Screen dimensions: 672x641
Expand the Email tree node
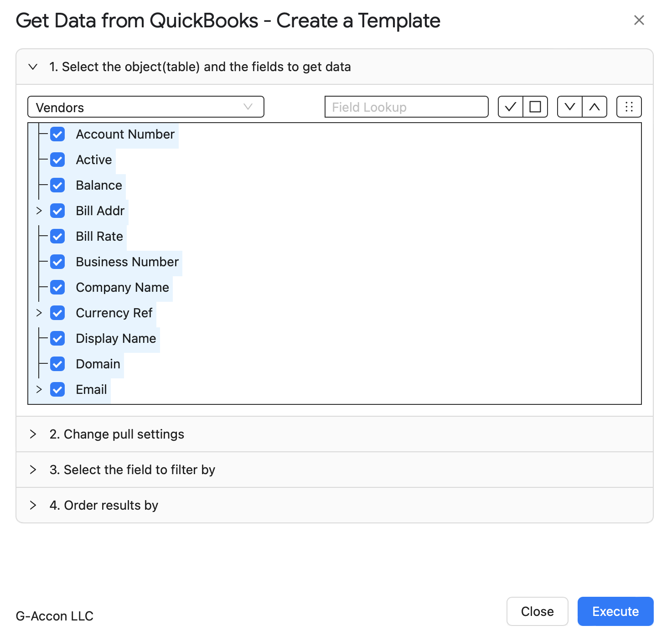pyautogui.click(x=39, y=389)
